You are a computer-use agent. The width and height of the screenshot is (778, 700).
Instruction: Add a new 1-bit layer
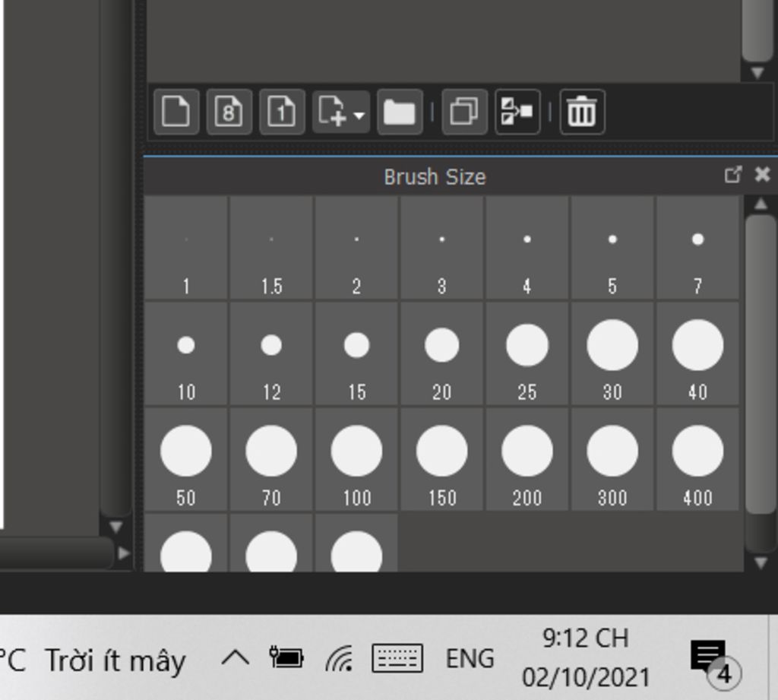pos(282,112)
